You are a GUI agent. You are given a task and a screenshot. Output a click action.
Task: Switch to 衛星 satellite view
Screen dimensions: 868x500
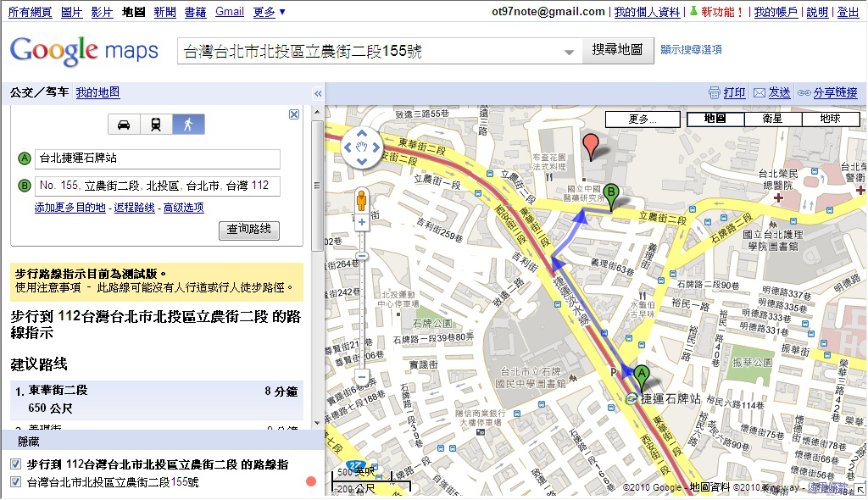pyautogui.click(x=773, y=119)
